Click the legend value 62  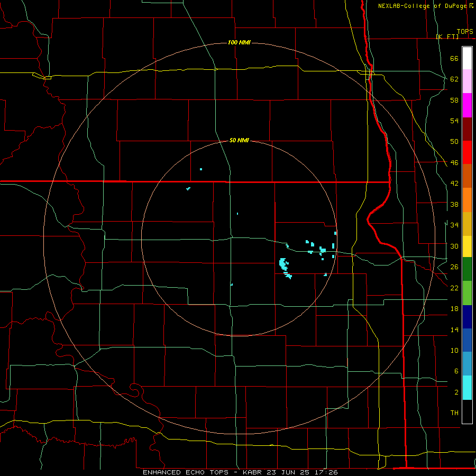(x=454, y=79)
